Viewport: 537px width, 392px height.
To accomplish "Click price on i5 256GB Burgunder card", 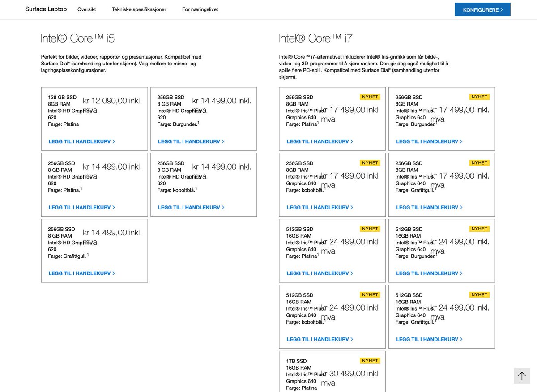I will 222,105.
